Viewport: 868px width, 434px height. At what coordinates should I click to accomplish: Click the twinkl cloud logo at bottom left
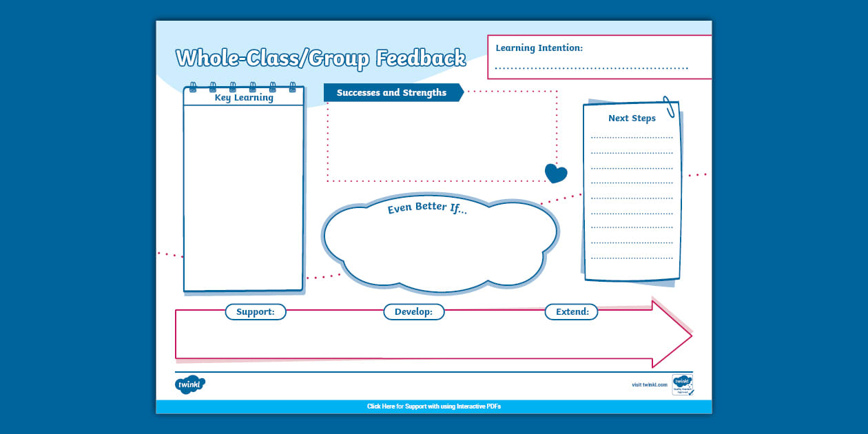pos(189,384)
